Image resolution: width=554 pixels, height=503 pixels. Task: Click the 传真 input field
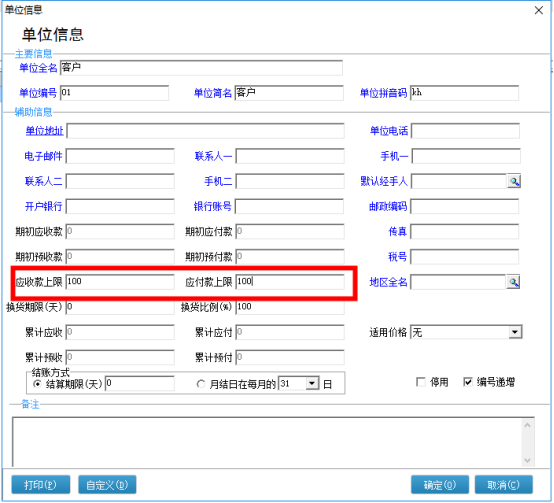(464, 232)
